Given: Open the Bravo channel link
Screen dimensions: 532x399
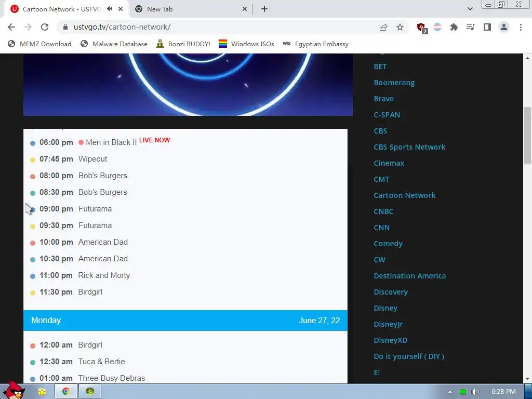Looking at the screenshot, I should [x=384, y=99].
